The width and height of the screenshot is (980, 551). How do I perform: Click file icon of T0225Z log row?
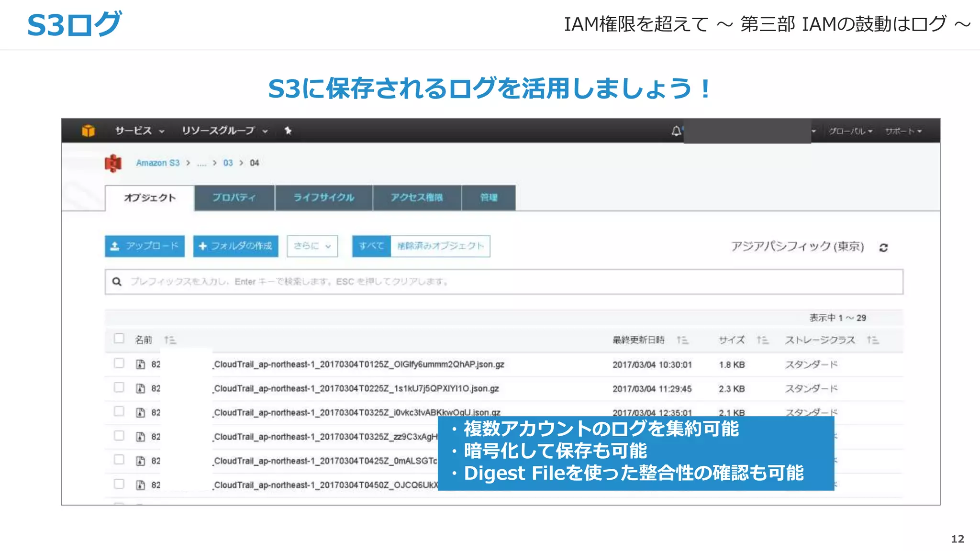point(140,388)
